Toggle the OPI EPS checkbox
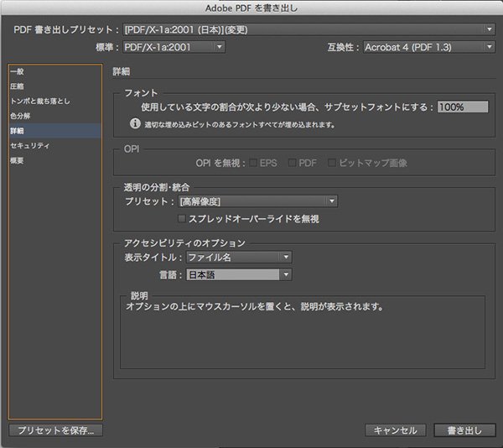 pos(253,163)
